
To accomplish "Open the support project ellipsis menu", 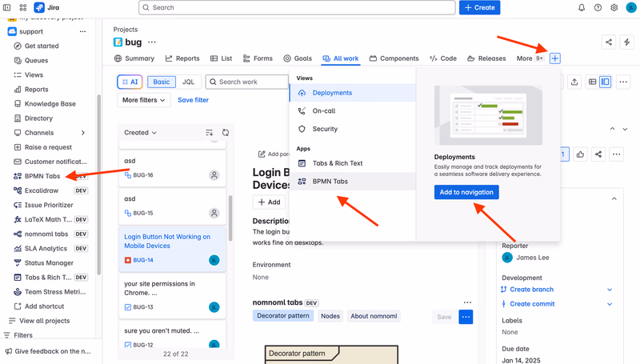I will (x=83, y=31).
